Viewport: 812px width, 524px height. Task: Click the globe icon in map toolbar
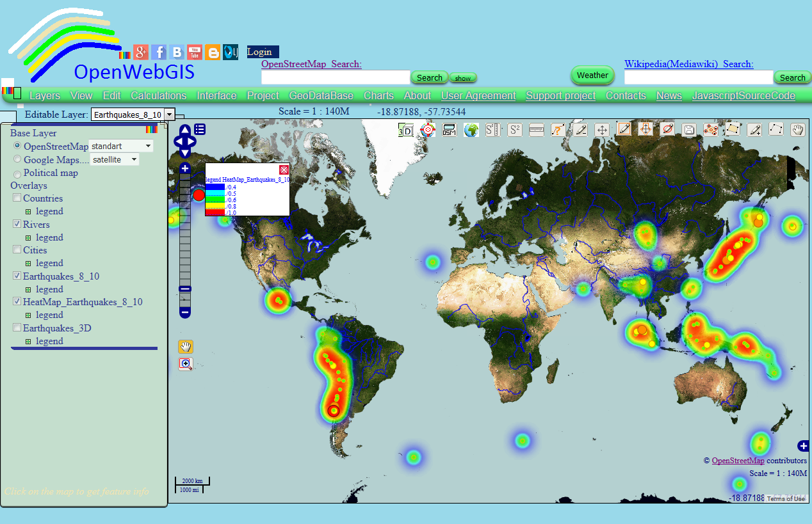(x=471, y=131)
